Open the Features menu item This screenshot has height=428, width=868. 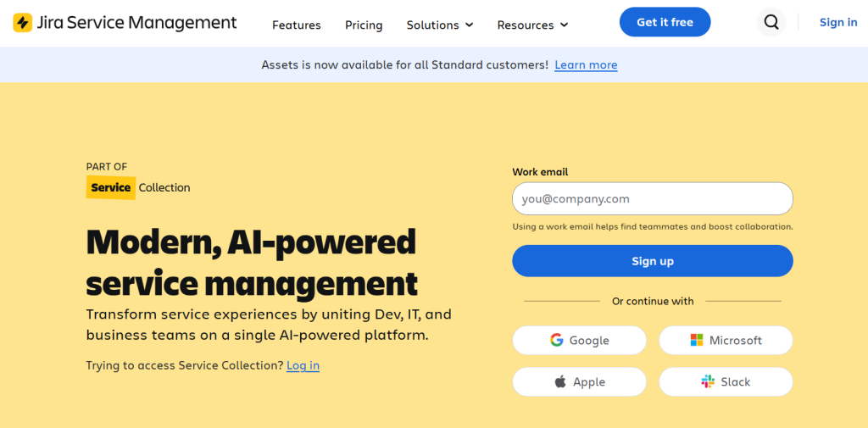pos(296,25)
